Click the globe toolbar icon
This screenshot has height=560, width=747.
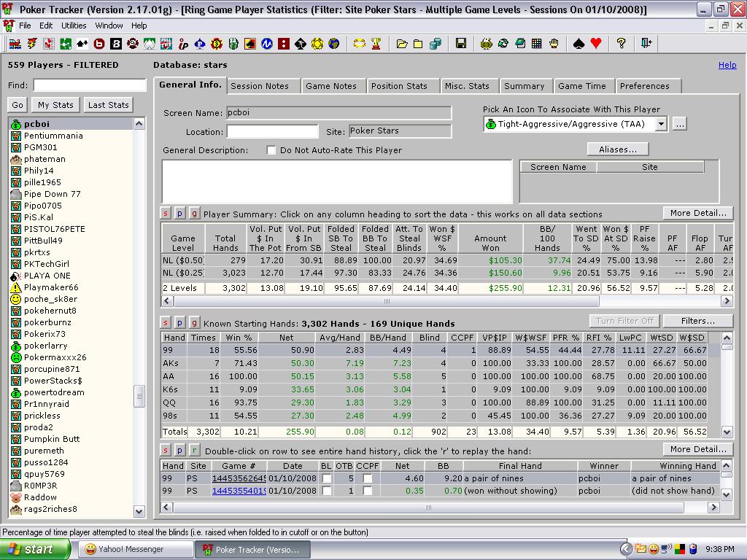coord(334,44)
